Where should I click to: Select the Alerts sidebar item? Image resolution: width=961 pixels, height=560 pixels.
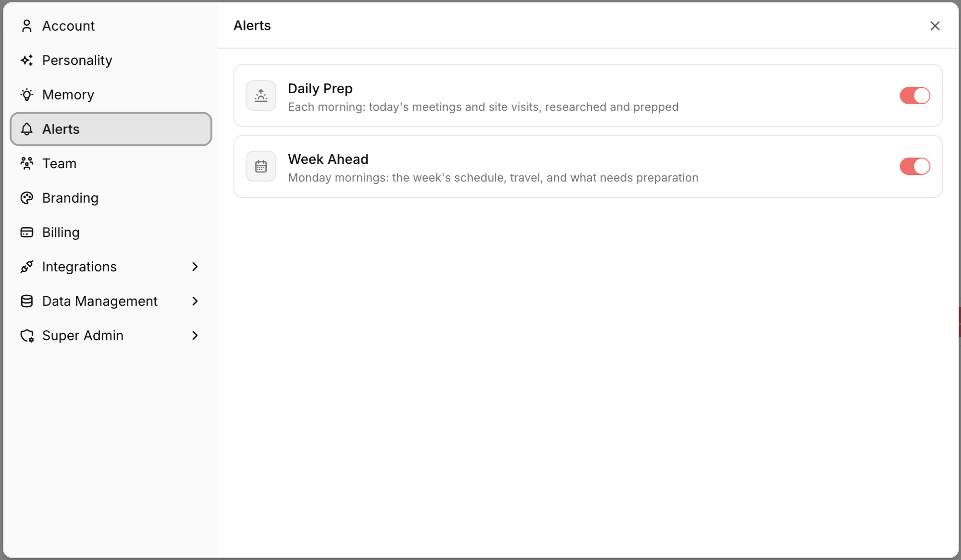coord(111,129)
